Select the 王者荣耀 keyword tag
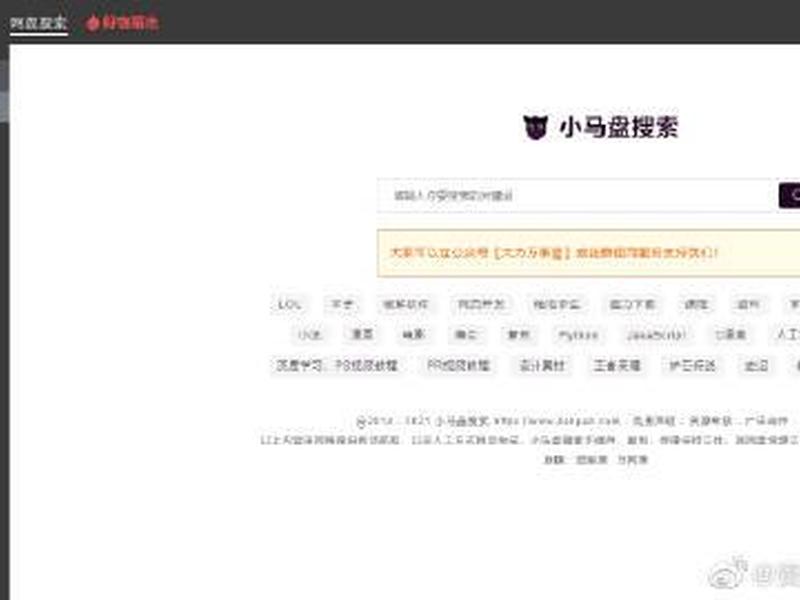The height and width of the screenshot is (600, 800). pyautogui.click(x=617, y=365)
